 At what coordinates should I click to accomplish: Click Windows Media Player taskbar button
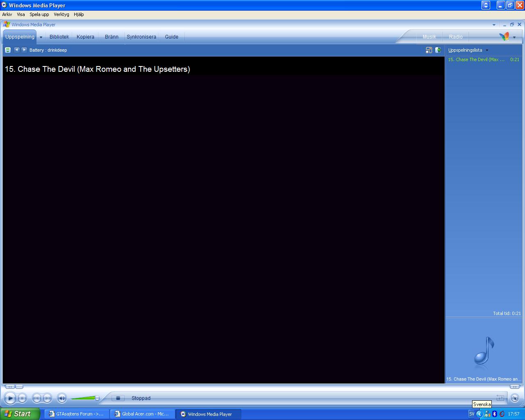[x=208, y=414]
